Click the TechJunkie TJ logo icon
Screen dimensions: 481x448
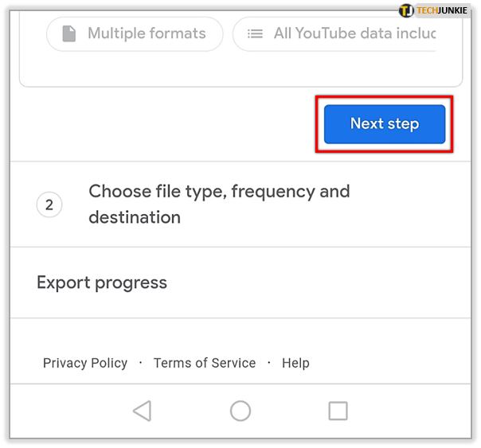tap(407, 10)
